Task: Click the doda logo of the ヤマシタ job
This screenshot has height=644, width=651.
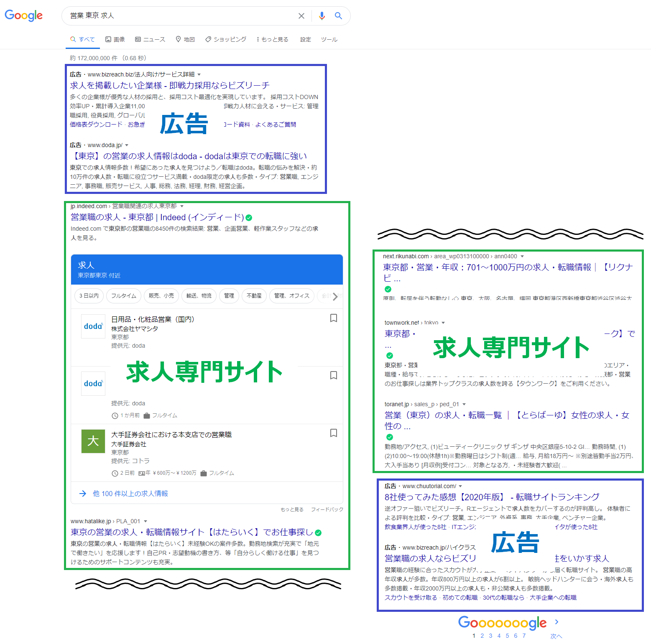Action: tap(93, 326)
